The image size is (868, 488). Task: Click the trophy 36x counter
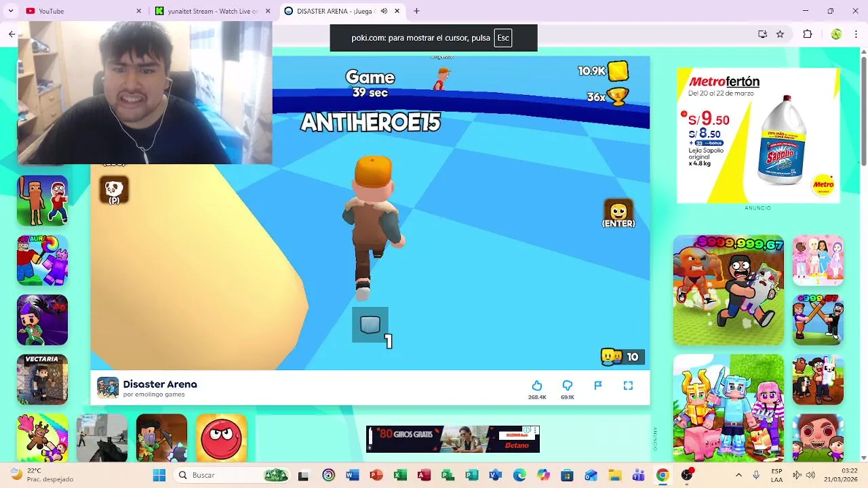coord(608,97)
